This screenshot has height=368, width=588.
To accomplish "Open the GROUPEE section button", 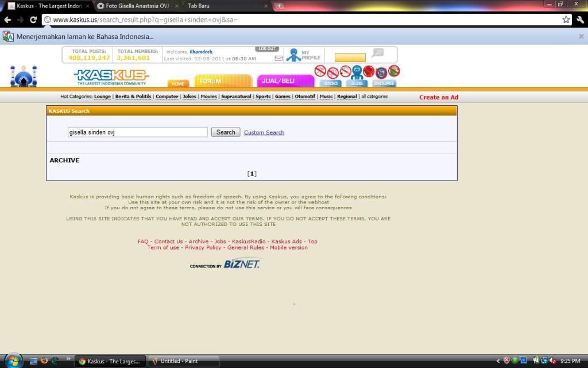I will pos(384,83).
